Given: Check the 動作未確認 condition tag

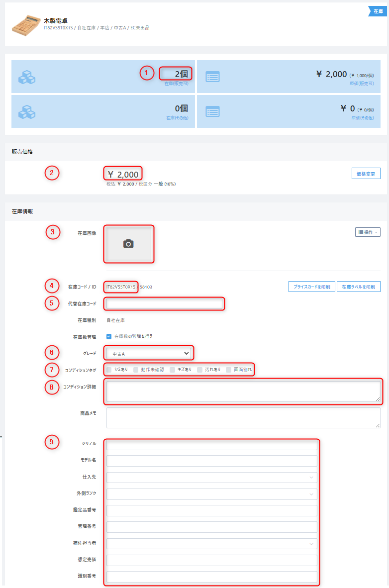Looking at the screenshot, I should tap(136, 370).
